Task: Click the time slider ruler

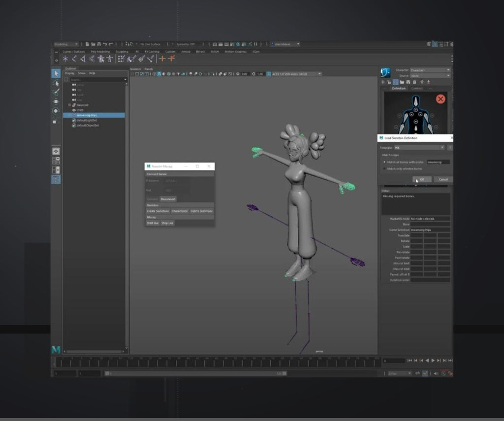Action: pyautogui.click(x=218, y=362)
